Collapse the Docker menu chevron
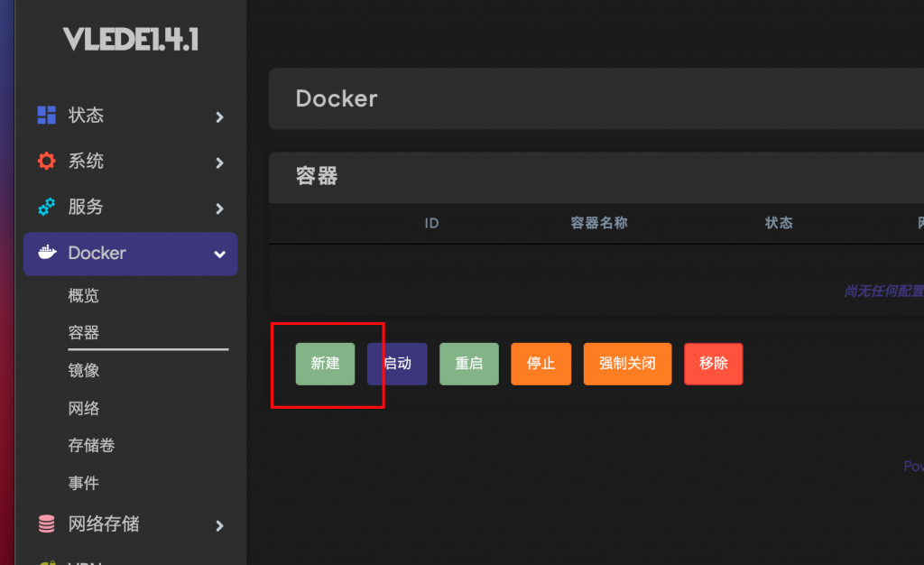Image resolution: width=924 pixels, height=565 pixels. tap(219, 255)
